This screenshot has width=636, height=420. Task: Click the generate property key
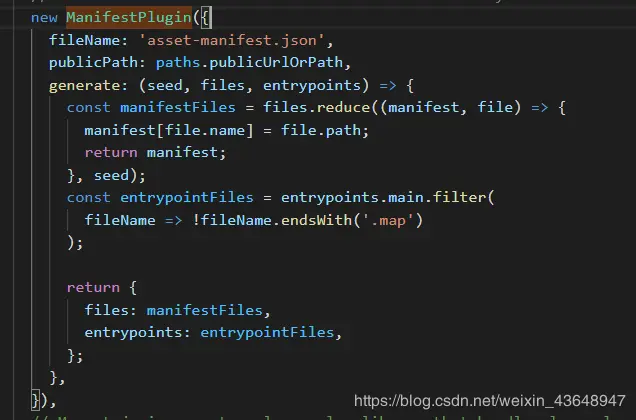point(84,86)
